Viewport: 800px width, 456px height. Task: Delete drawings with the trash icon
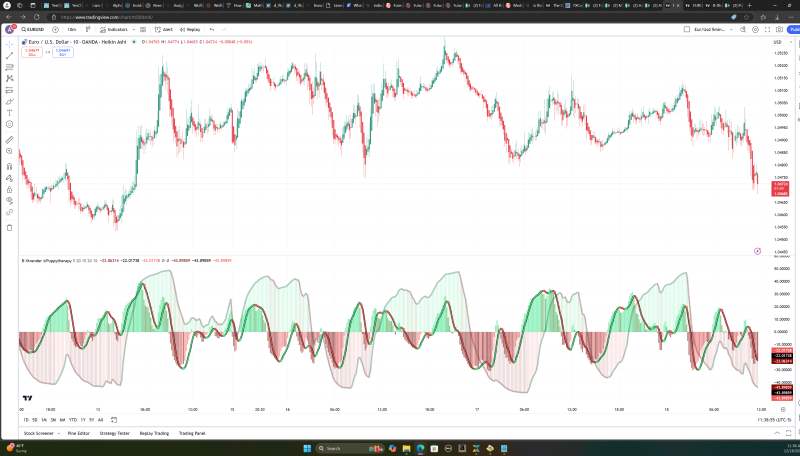tap(9, 227)
